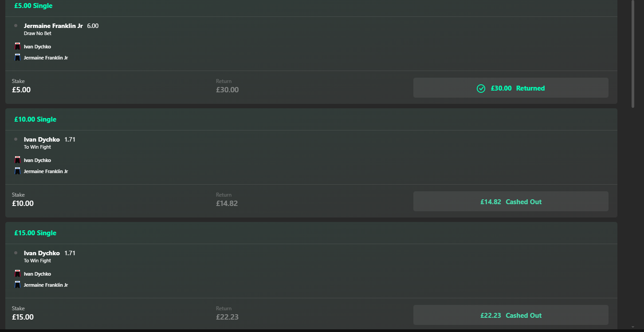Click grey status dot in the £10.00 Single bet

pos(16,139)
